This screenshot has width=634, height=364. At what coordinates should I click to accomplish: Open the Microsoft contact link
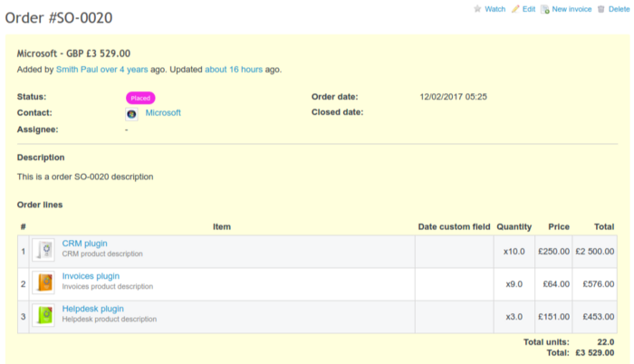pyautogui.click(x=163, y=113)
